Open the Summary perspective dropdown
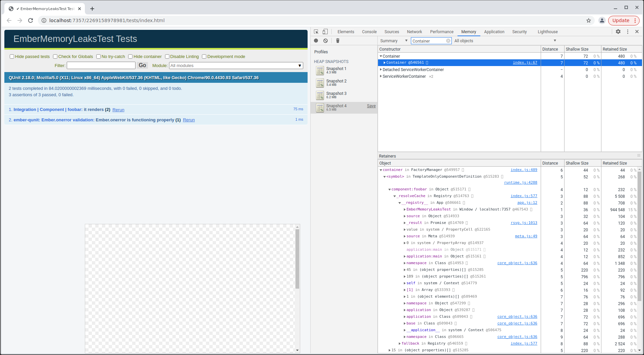The width and height of the screenshot is (644, 355). 394,41
